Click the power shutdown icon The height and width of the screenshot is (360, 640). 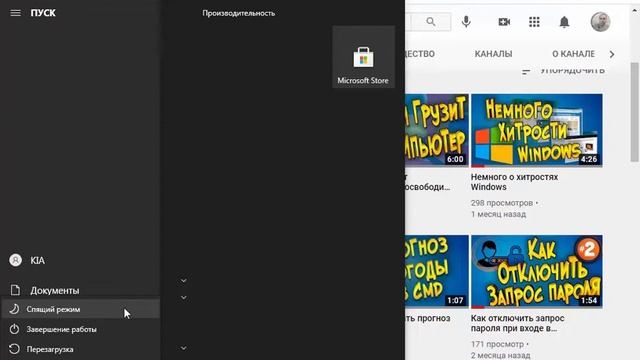point(14,329)
